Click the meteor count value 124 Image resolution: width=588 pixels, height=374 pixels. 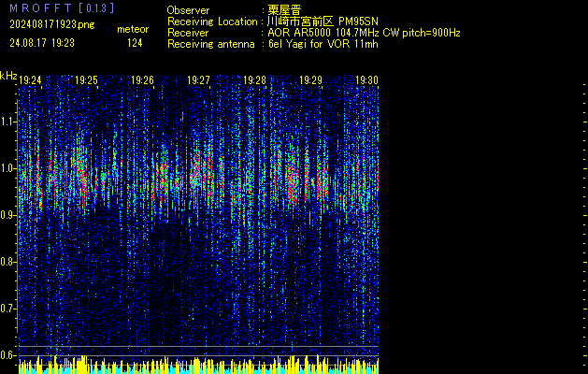(135, 43)
